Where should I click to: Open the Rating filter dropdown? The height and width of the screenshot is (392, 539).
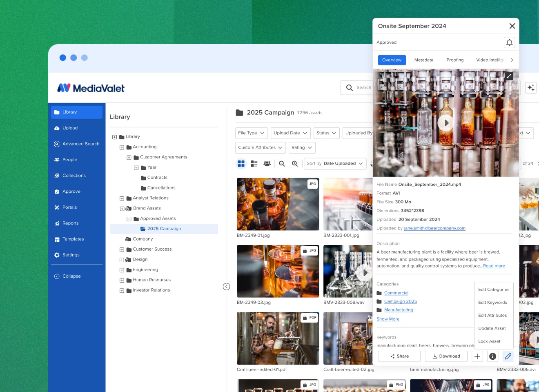click(x=302, y=148)
